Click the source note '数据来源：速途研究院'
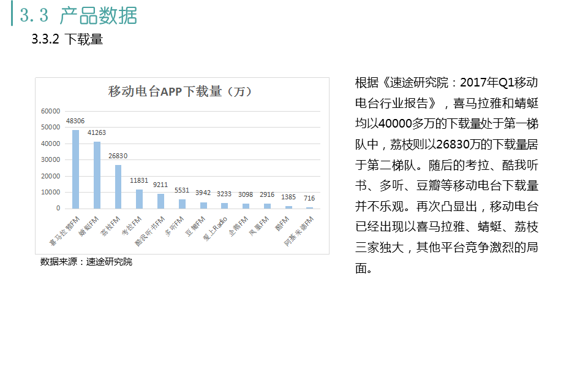Viewport: 588px width, 368px height. (86, 262)
